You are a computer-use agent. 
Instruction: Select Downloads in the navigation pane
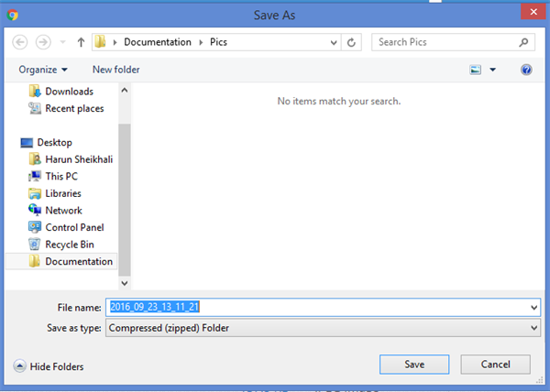tap(69, 92)
